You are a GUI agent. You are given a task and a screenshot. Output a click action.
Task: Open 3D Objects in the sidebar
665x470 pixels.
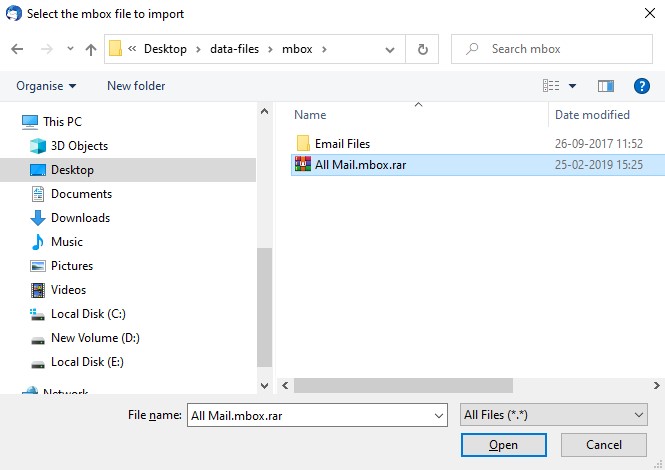pos(79,146)
